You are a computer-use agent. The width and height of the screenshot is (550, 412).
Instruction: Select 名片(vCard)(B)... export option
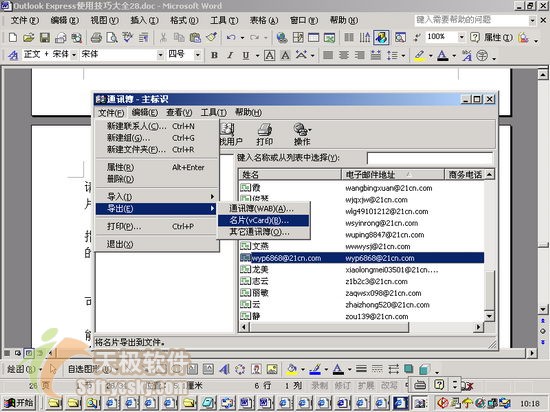[263, 220]
